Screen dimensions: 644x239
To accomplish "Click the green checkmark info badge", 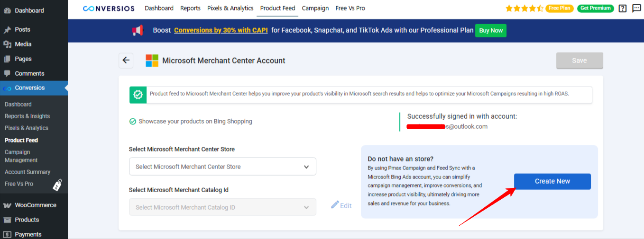I will [138, 95].
